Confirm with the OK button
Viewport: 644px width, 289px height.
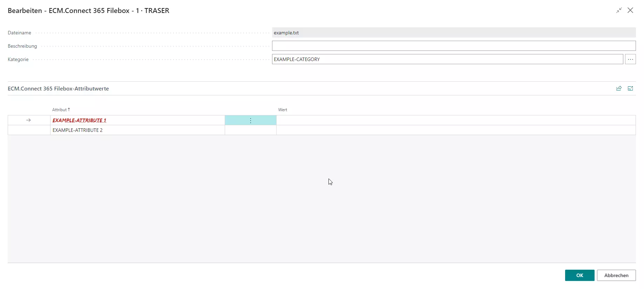(x=579, y=275)
